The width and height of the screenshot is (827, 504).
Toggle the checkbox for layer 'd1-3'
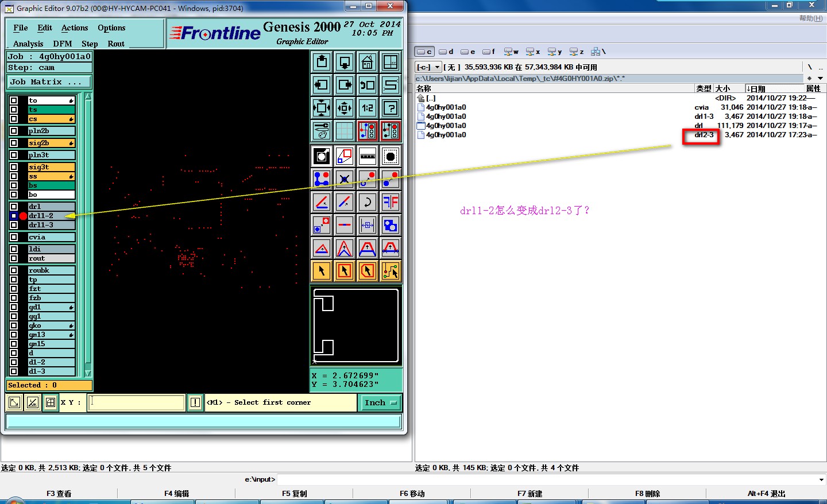[14, 371]
